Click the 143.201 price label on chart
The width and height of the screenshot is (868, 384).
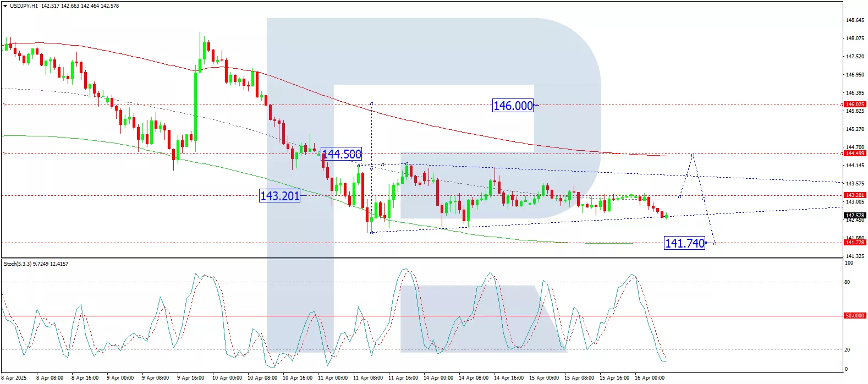[279, 196]
